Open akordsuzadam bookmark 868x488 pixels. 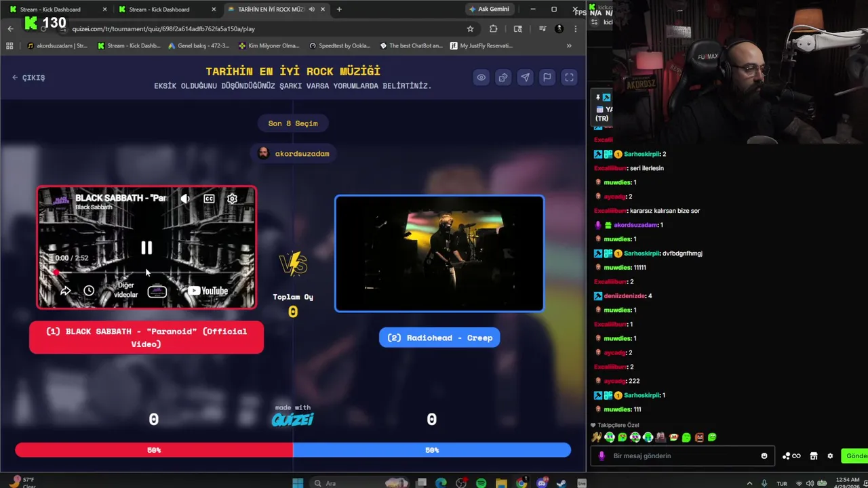(x=58, y=46)
